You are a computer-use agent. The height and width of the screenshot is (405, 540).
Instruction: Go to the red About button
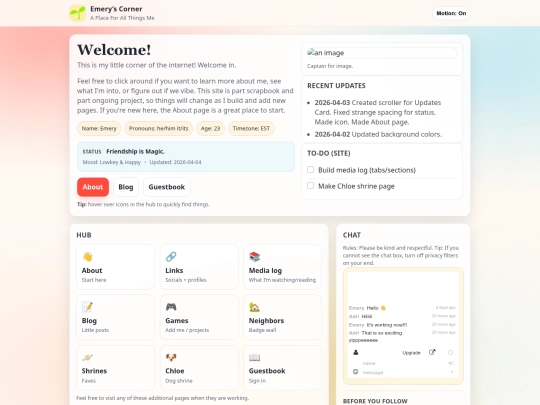click(x=93, y=187)
